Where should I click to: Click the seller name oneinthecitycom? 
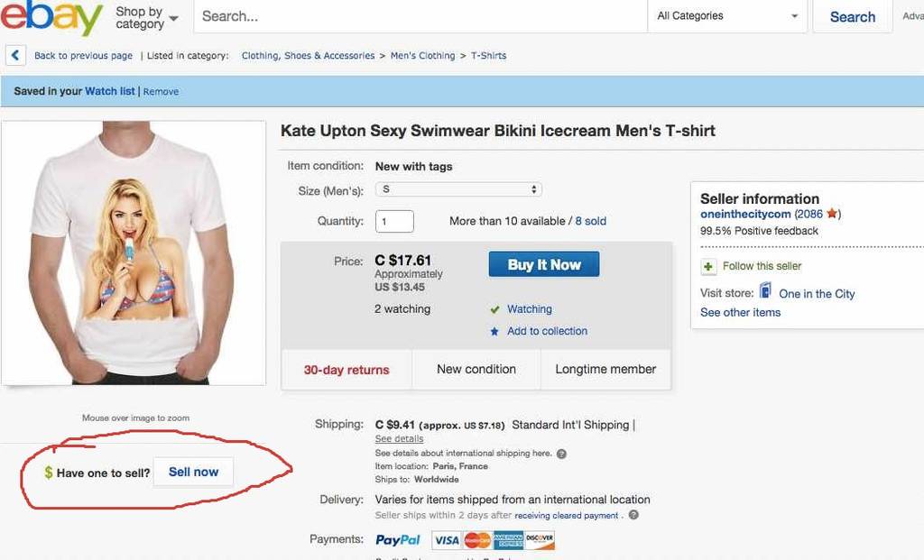coord(745,215)
